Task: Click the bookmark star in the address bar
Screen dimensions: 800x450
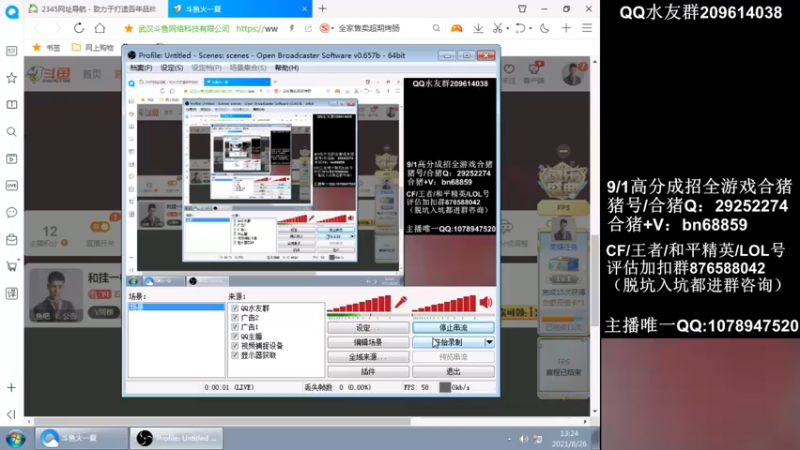Action: click(129, 29)
